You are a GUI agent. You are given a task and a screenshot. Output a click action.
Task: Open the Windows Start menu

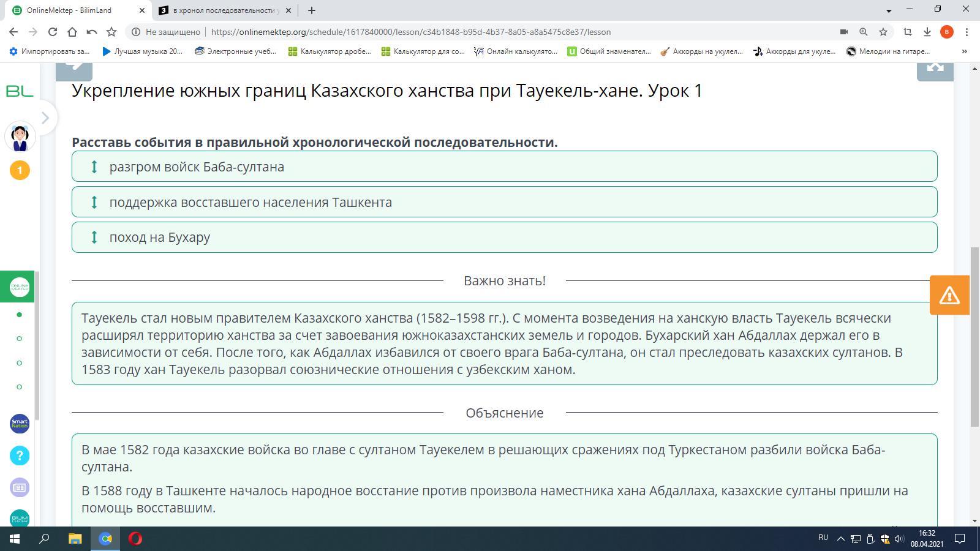pyautogui.click(x=15, y=539)
